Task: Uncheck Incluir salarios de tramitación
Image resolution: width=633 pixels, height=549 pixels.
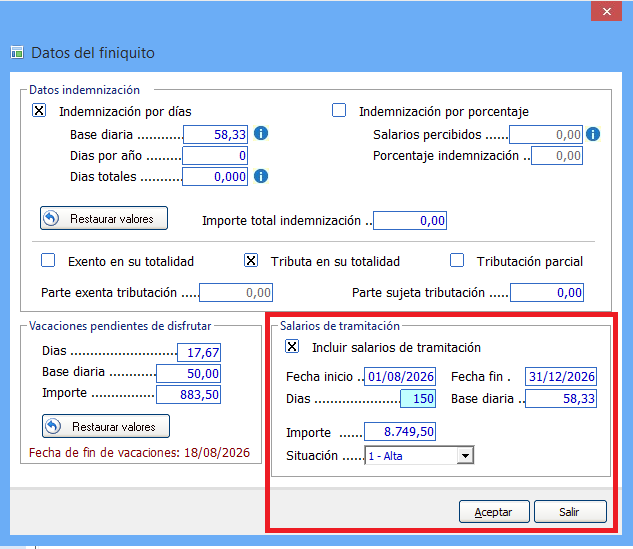Action: click(x=292, y=346)
